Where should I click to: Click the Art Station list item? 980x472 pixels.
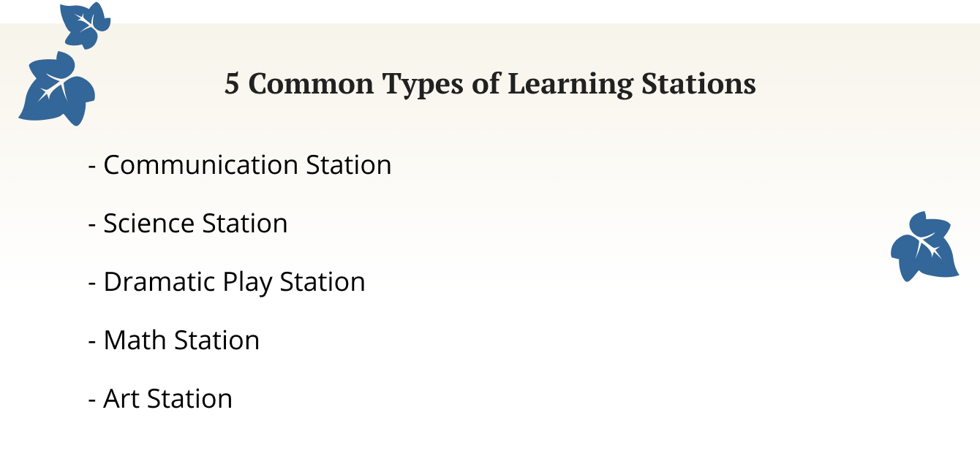coord(160,399)
